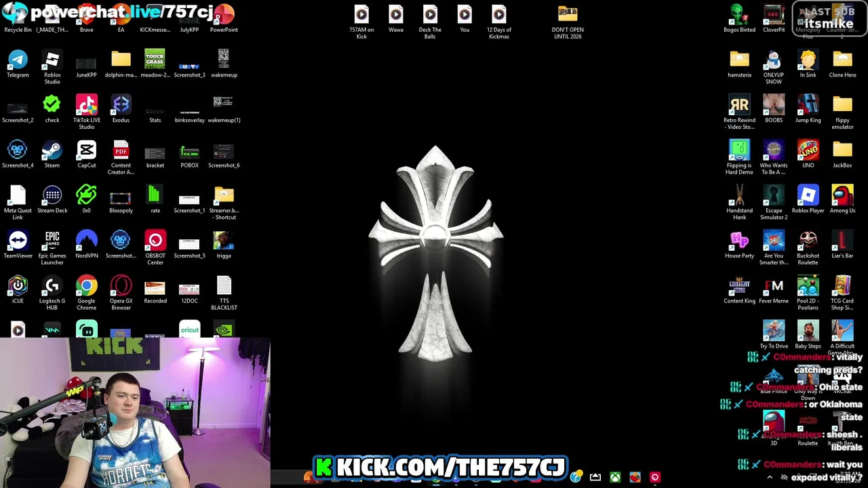This screenshot has width=868, height=488.
Task: Open the Roblox Studio shortcut
Action: 52,67
